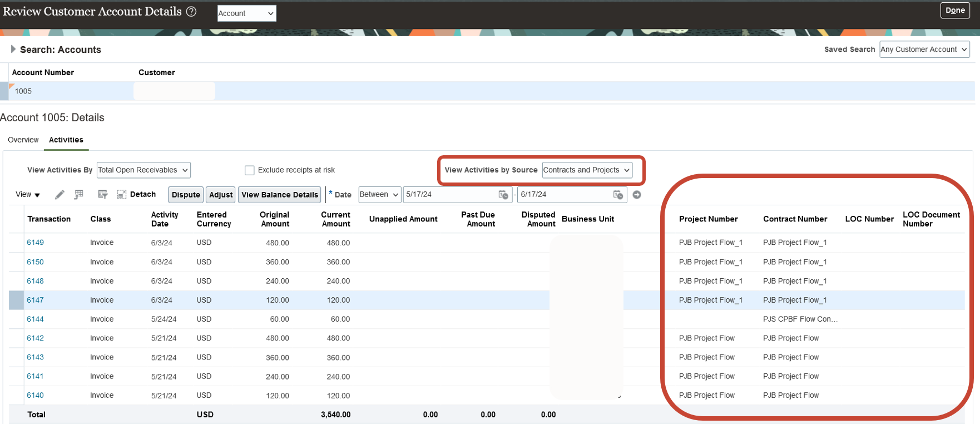Screen dimensions: 980x424
Task: Click the 3,540.00 total current amount
Action: coord(335,415)
